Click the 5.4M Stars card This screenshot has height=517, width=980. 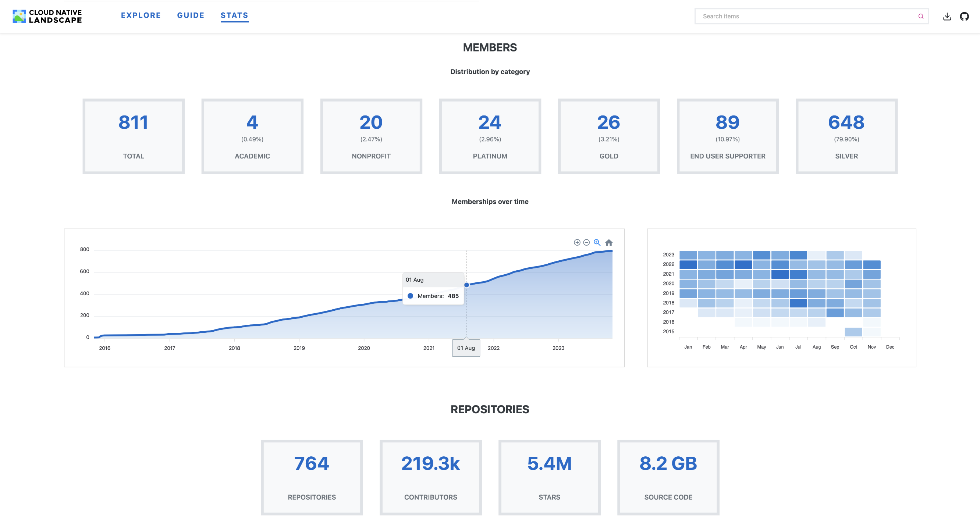point(549,477)
